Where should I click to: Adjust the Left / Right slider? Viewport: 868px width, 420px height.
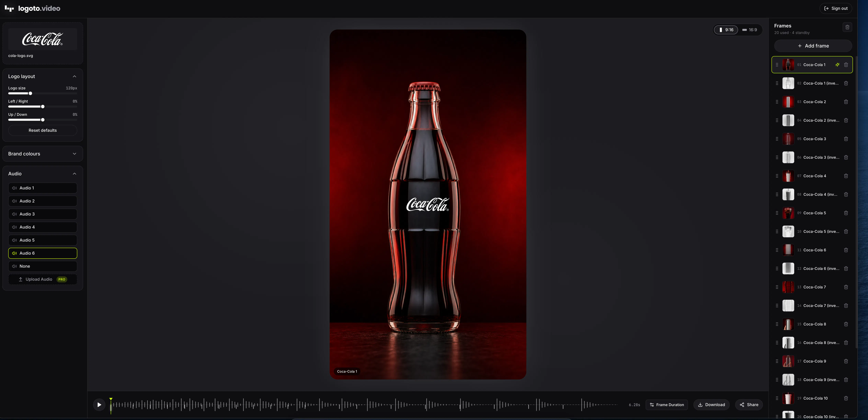pyautogui.click(x=42, y=107)
